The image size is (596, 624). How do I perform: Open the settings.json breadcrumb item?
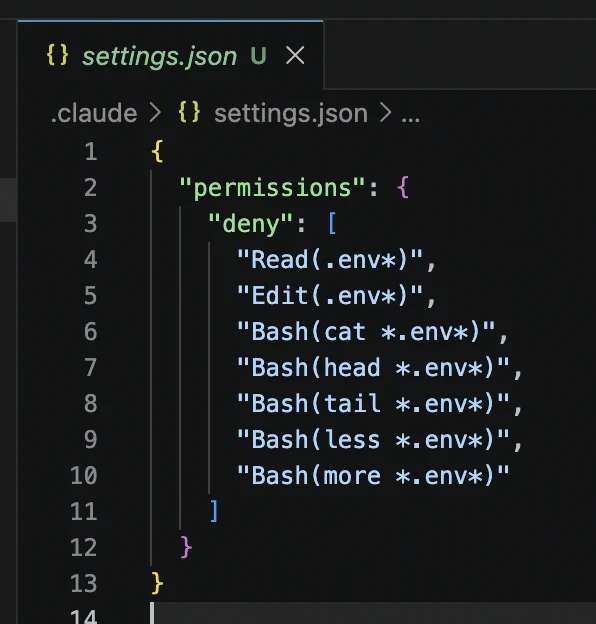pos(291,114)
